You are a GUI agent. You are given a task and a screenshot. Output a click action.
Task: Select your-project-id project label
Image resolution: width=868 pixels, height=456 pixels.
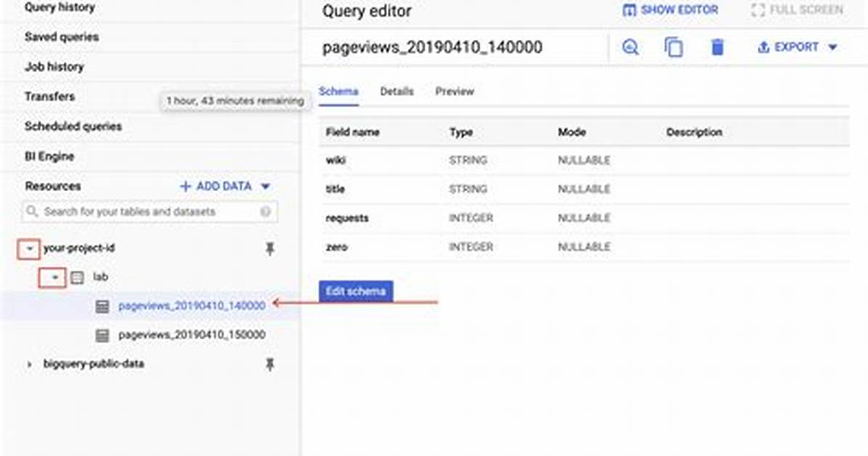pos(79,248)
